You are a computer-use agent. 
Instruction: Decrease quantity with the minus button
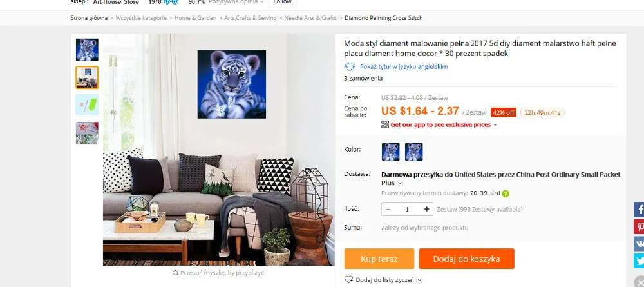coord(388,210)
